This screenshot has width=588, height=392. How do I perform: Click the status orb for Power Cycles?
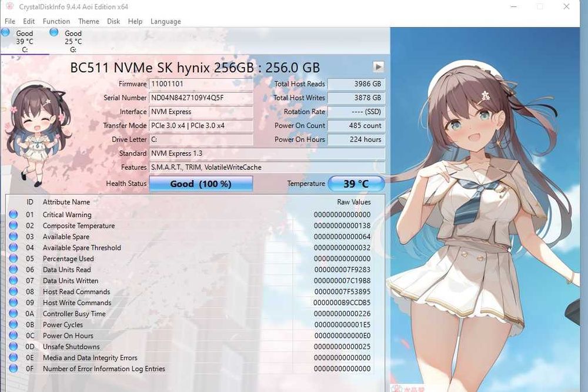(14, 324)
